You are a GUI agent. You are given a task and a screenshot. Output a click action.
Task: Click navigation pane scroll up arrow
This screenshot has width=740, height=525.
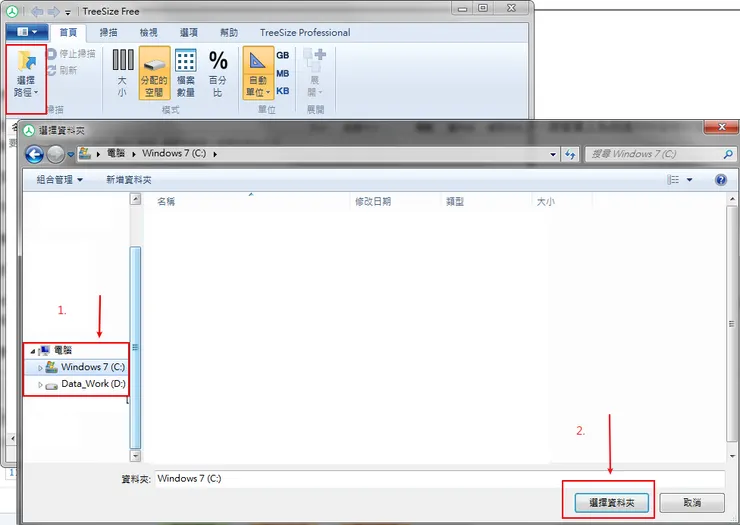[135, 199]
